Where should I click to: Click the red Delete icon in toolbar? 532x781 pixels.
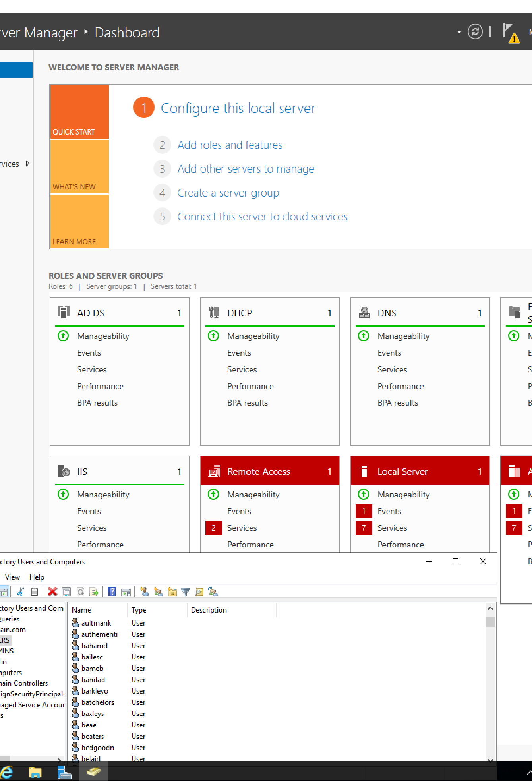pos(52,592)
